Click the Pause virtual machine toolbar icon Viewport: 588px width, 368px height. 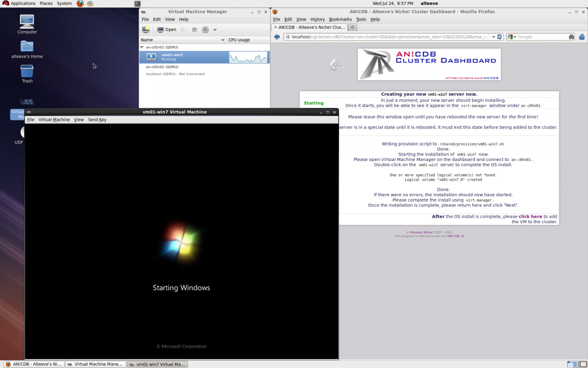(x=195, y=29)
